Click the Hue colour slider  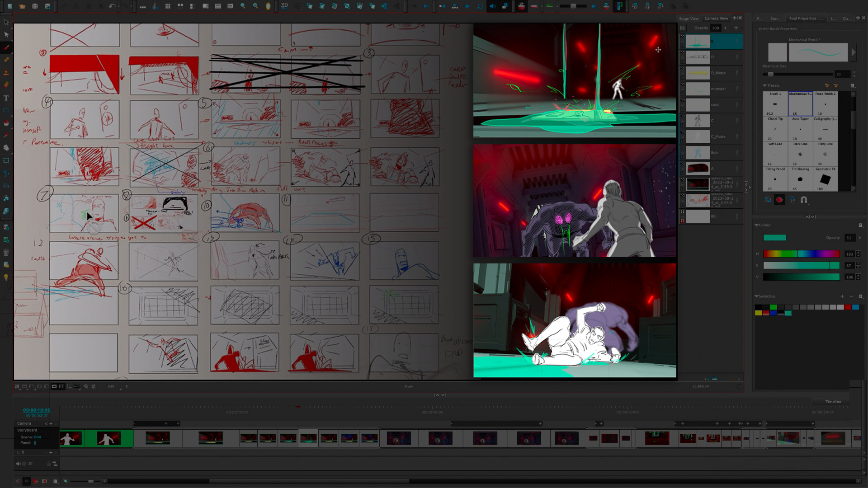coord(801,254)
